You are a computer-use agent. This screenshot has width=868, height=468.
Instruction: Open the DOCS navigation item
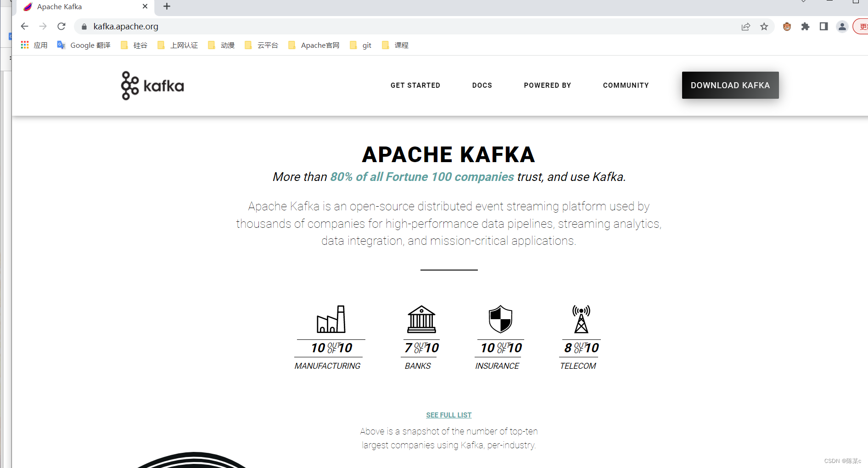coord(482,85)
